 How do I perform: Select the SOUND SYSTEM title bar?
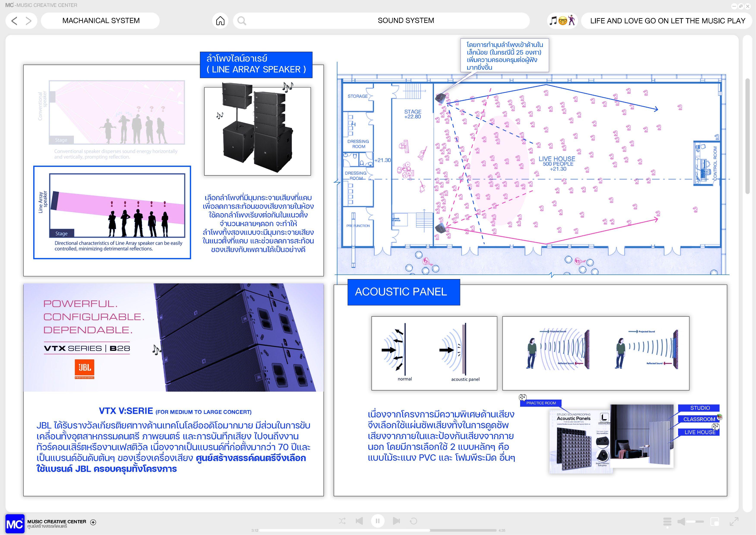[406, 21]
